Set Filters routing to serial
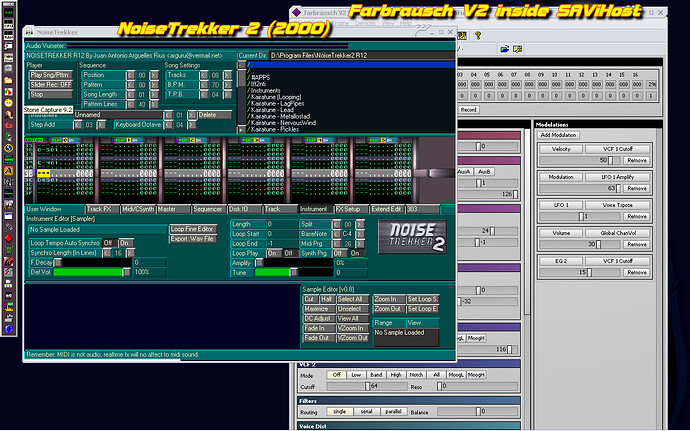This screenshot has width=690, height=431. tap(366, 412)
